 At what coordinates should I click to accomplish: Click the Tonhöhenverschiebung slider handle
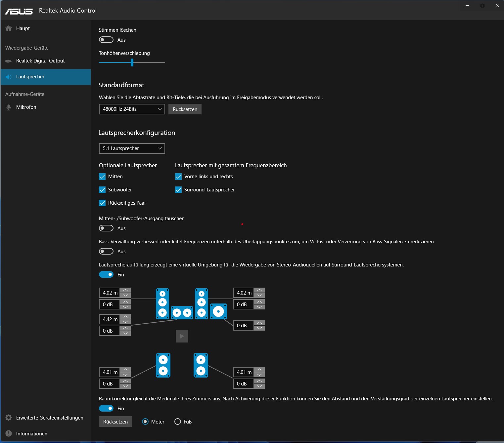(132, 62)
